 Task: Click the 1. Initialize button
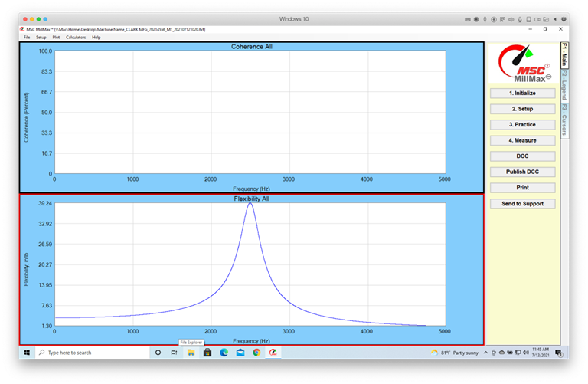[x=522, y=93]
